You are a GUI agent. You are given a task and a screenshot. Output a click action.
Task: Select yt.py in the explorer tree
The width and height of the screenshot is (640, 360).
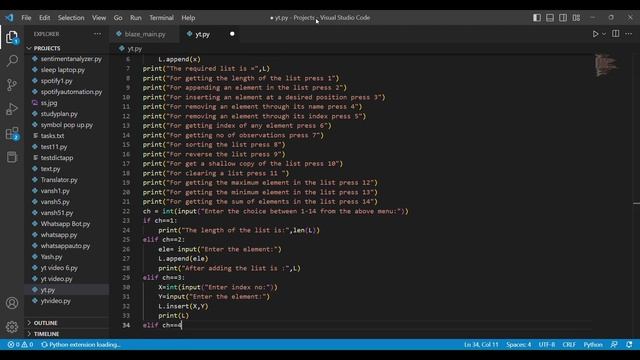pos(67,290)
